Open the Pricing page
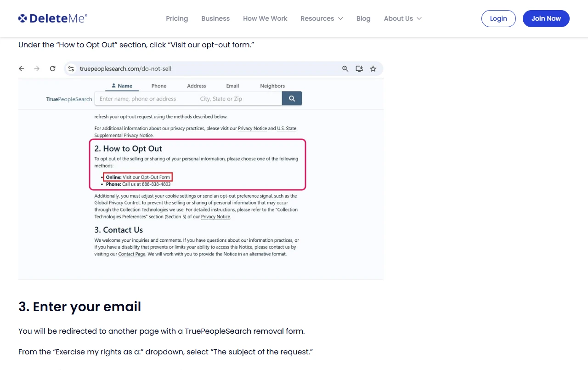 coord(177,18)
